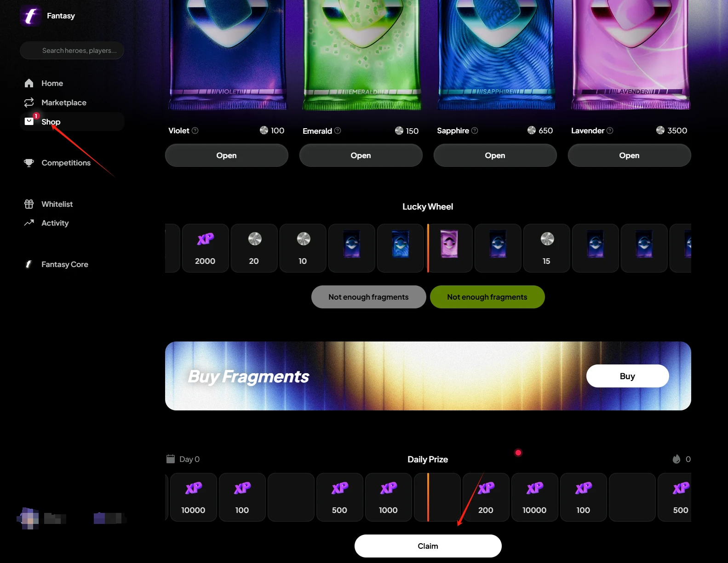Click the Lavender pack info icon
The width and height of the screenshot is (728, 563).
pyautogui.click(x=610, y=131)
